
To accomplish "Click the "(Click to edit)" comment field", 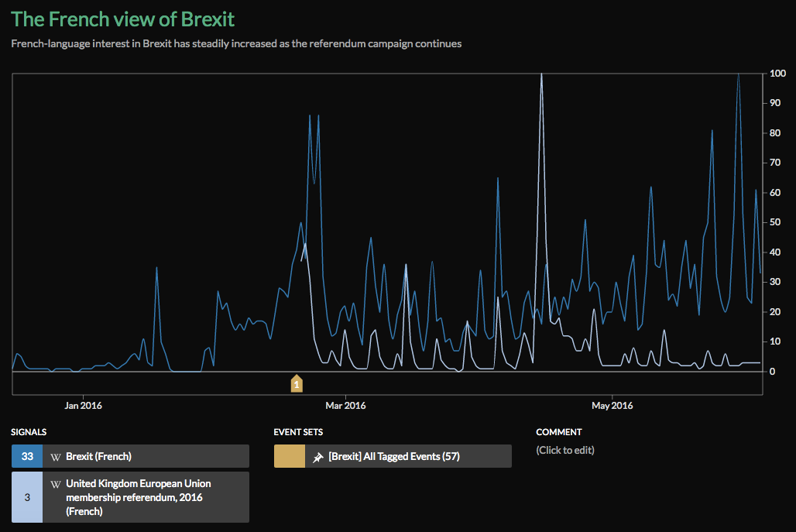I will tap(565, 450).
